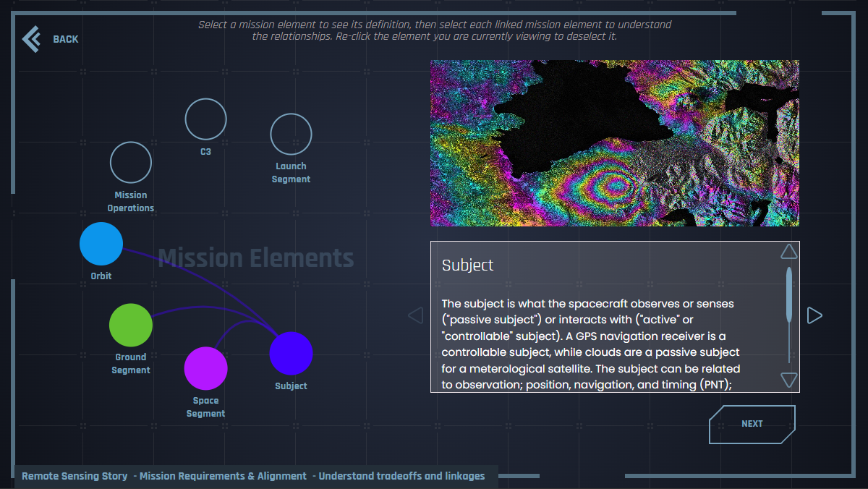Viewport: 868px width, 489px height.
Task: Click the green Ground Segment node
Action: [131, 326]
